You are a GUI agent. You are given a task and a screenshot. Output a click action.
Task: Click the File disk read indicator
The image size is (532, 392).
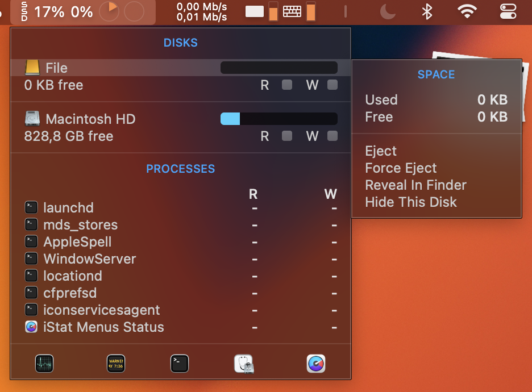tap(287, 85)
